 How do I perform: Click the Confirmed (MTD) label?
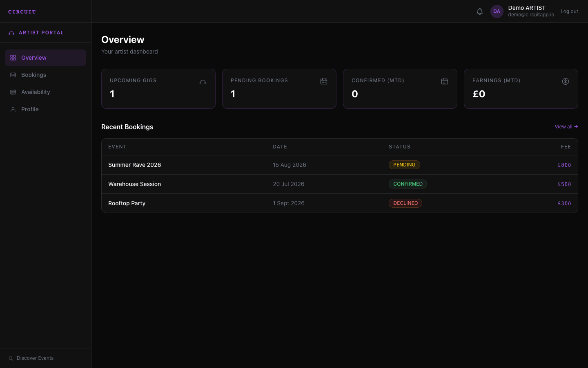pos(378,81)
